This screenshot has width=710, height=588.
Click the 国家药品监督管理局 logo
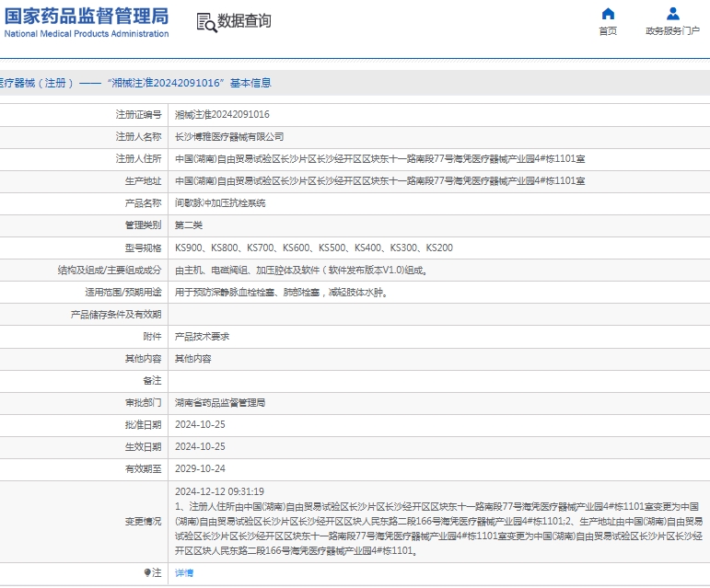(87, 17)
